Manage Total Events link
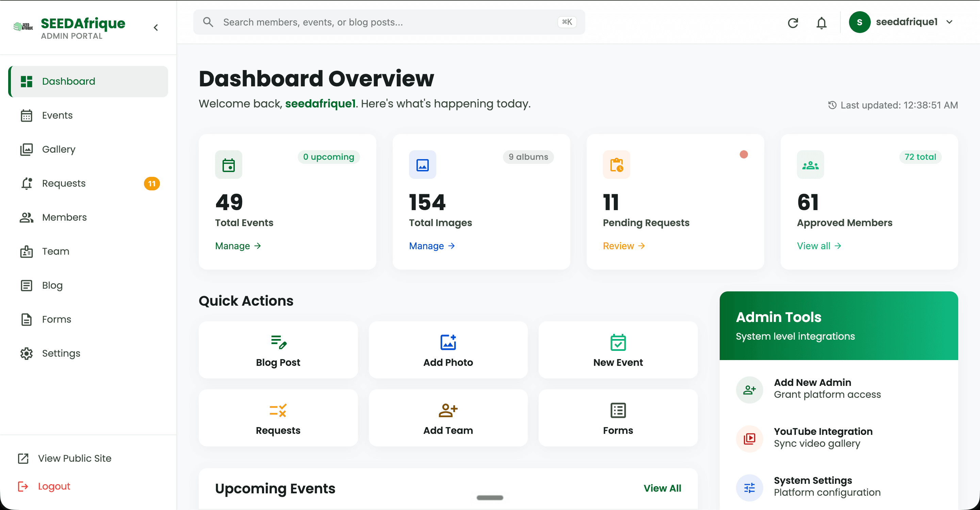The image size is (980, 510). 238,246
